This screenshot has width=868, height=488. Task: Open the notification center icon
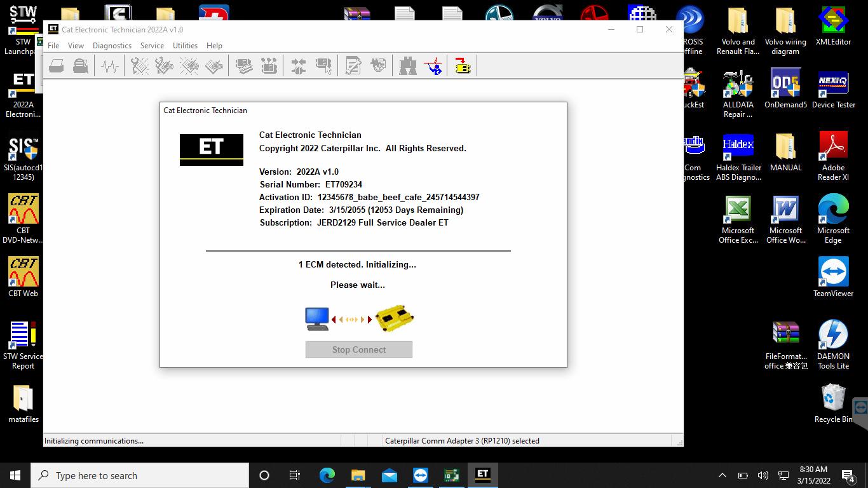tap(848, 475)
